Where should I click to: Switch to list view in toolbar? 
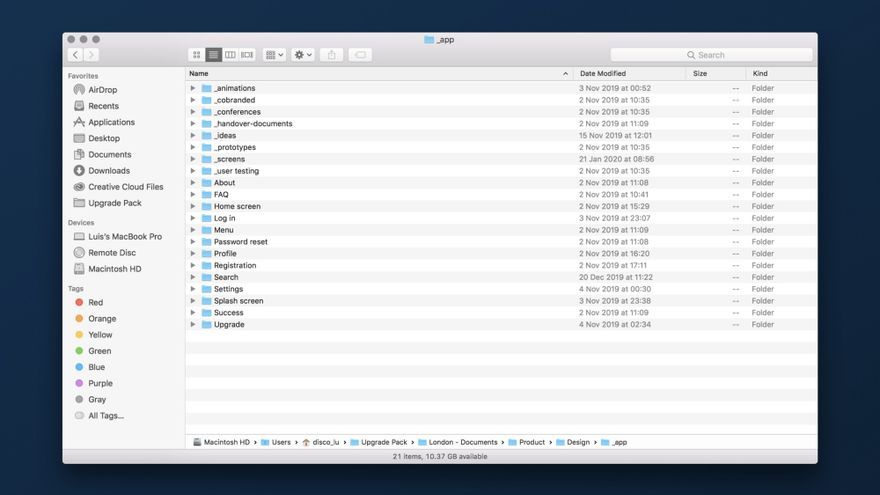[213, 55]
